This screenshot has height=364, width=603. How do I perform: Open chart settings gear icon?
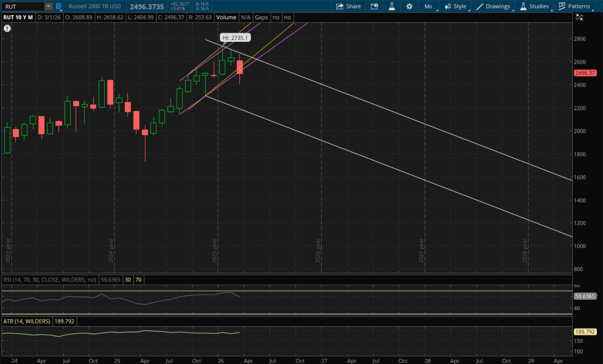pyautogui.click(x=409, y=6)
